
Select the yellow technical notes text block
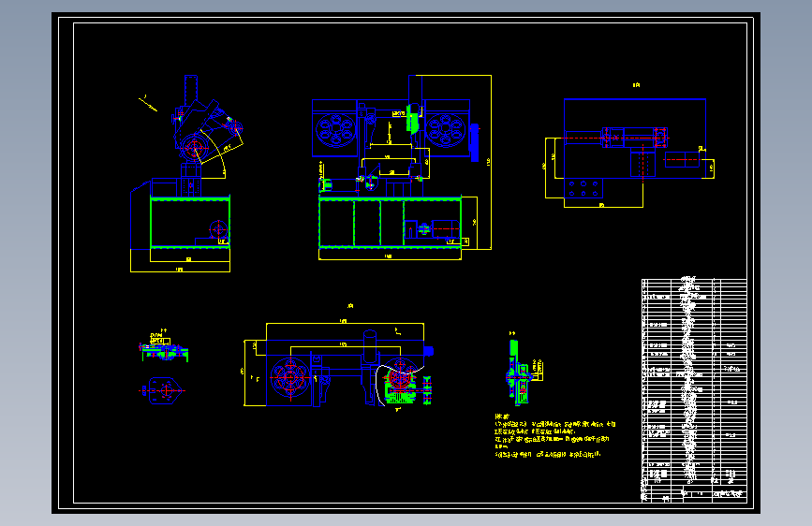pyautogui.click(x=554, y=435)
